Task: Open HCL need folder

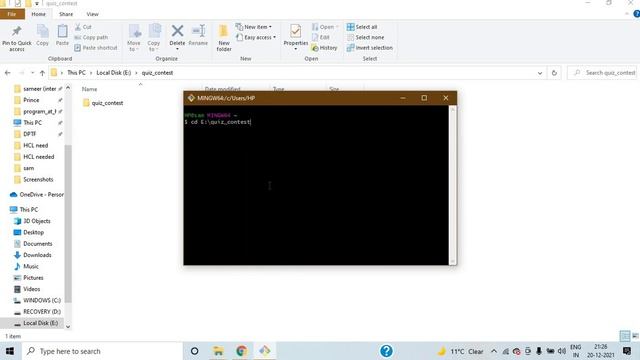Action: (x=36, y=145)
